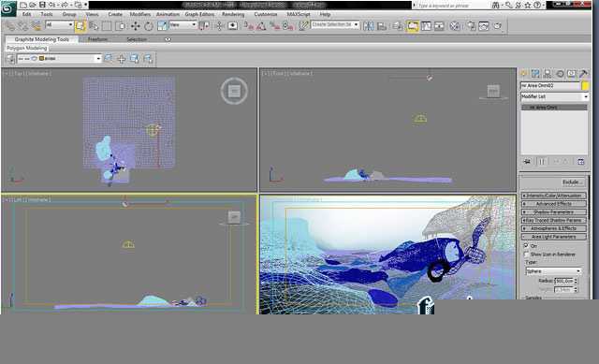This screenshot has height=364, width=599.
Task: Switch to the Hierarchy command panel tab
Action: [548, 73]
